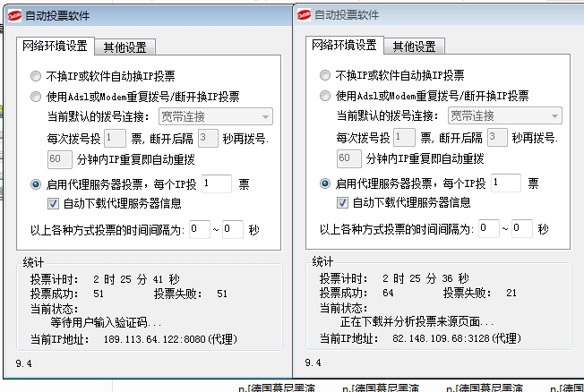
Task: Select 不换IP或软件自动换IP投票 radio in left window
Action: point(36,76)
